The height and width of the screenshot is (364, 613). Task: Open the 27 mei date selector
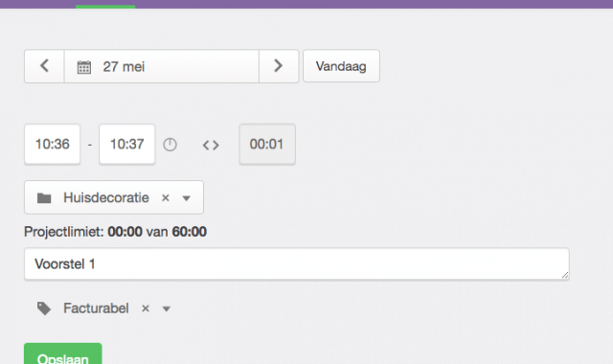pyautogui.click(x=162, y=66)
